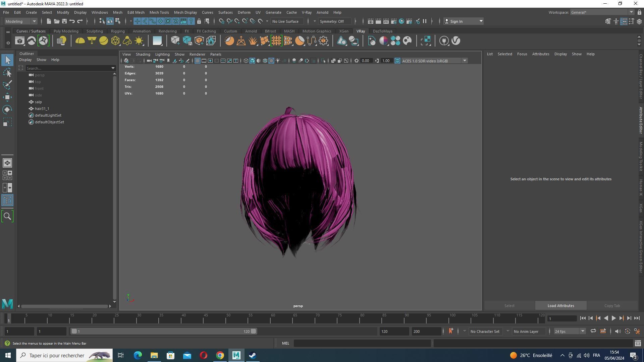Click the IPR render icon
Viewport: 644px width, 362px height.
[386, 21]
